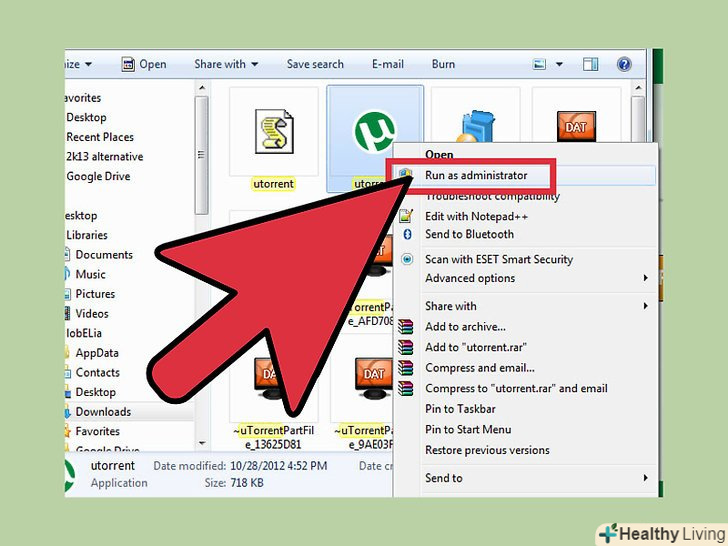Choose Add to archive...
Image resolution: width=728 pixels, height=546 pixels.
pyautogui.click(x=465, y=327)
